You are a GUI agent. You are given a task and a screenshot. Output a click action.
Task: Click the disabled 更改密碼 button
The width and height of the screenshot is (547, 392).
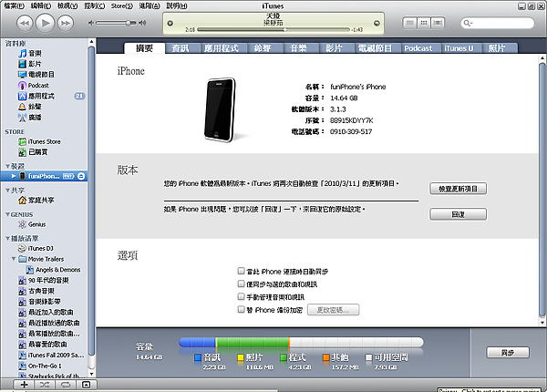[333, 310]
